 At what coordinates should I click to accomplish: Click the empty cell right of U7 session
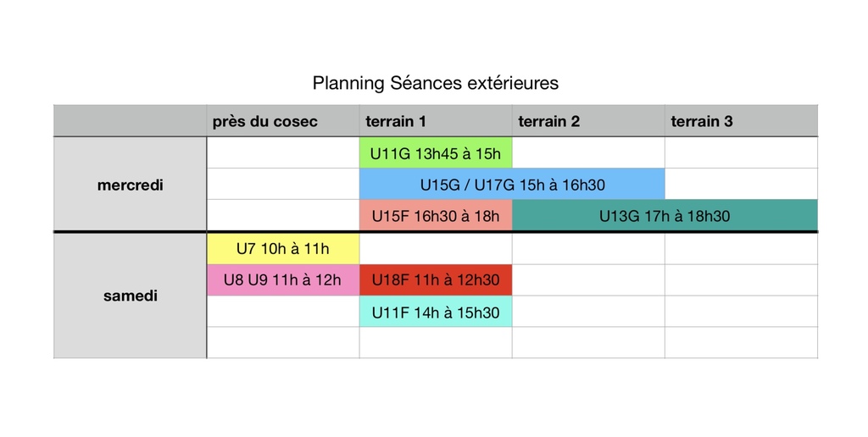435,249
